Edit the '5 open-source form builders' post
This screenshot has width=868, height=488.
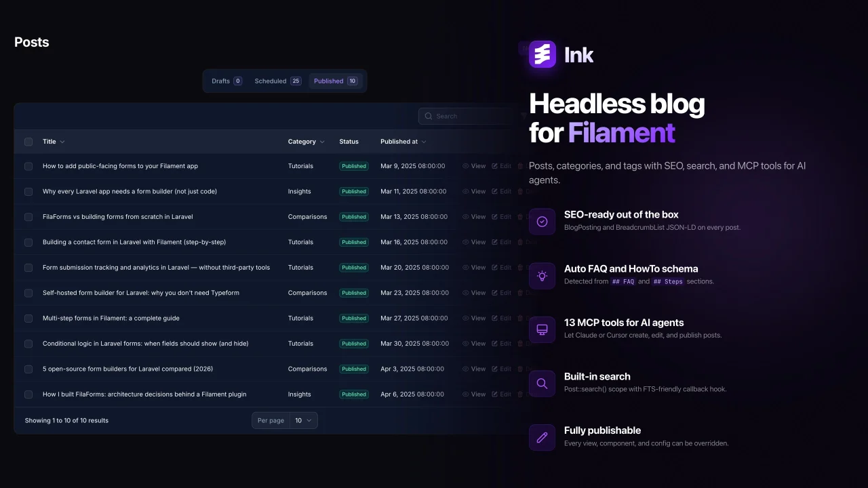tap(502, 369)
